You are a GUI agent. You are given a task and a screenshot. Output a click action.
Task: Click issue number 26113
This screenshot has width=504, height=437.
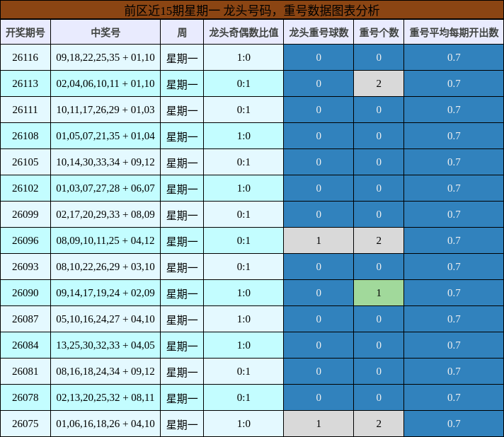click(25, 83)
